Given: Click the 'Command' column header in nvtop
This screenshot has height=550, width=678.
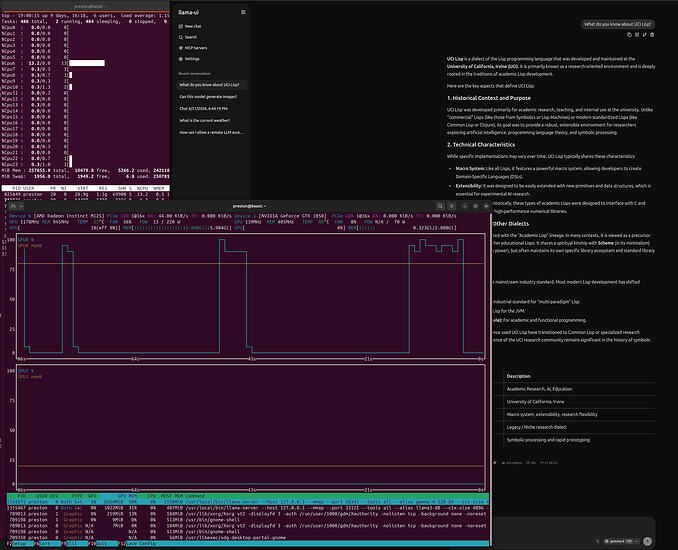Looking at the screenshot, I should [195, 496].
